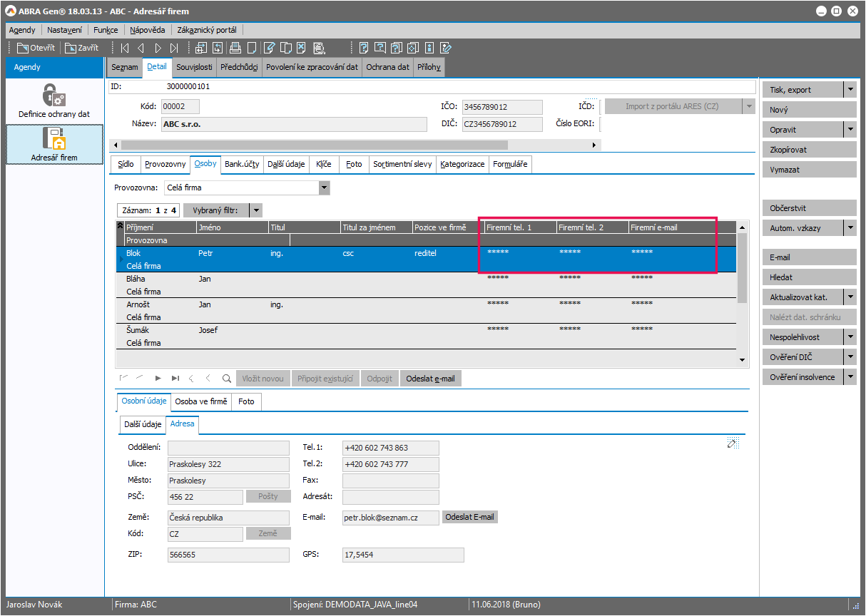Viewport: 866px width, 616px height.
Task: Jump to last record in toolbar
Action: click(174, 48)
